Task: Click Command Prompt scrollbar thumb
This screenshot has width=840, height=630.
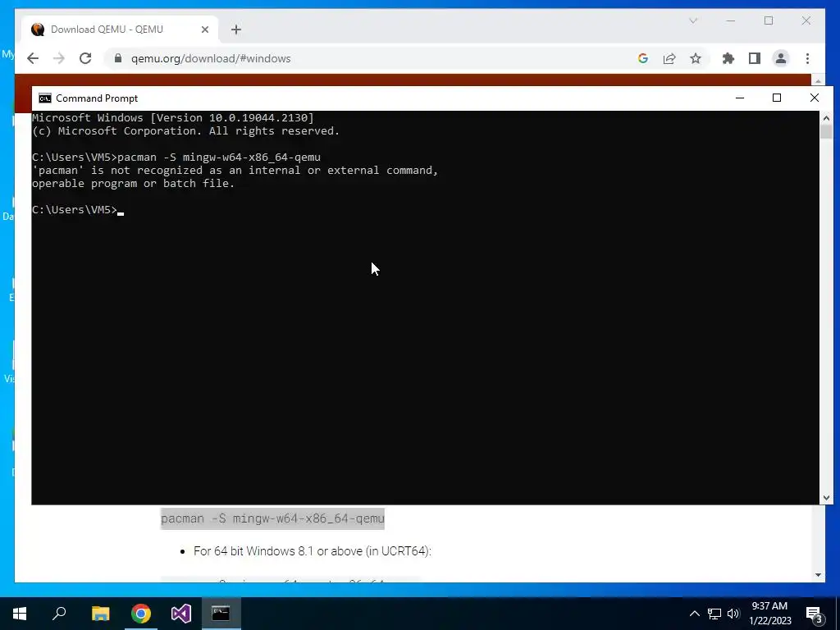Action: click(x=826, y=131)
